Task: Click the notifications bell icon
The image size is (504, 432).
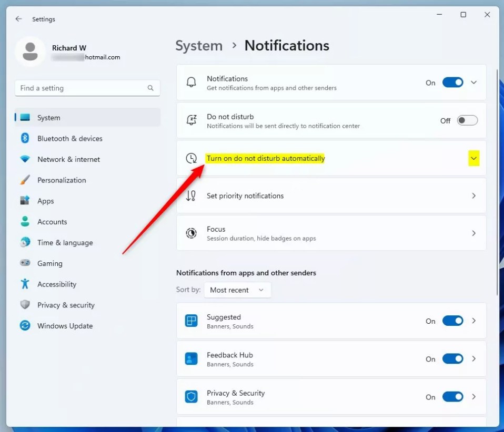Action: click(191, 82)
